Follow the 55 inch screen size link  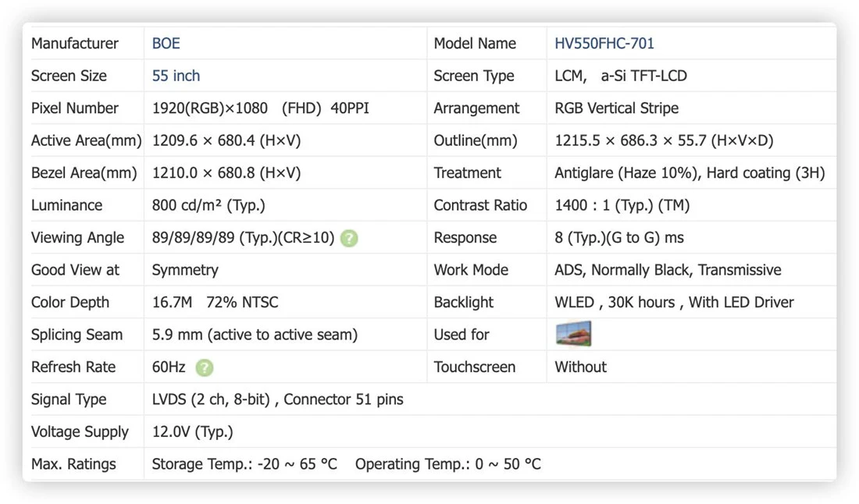[176, 76]
